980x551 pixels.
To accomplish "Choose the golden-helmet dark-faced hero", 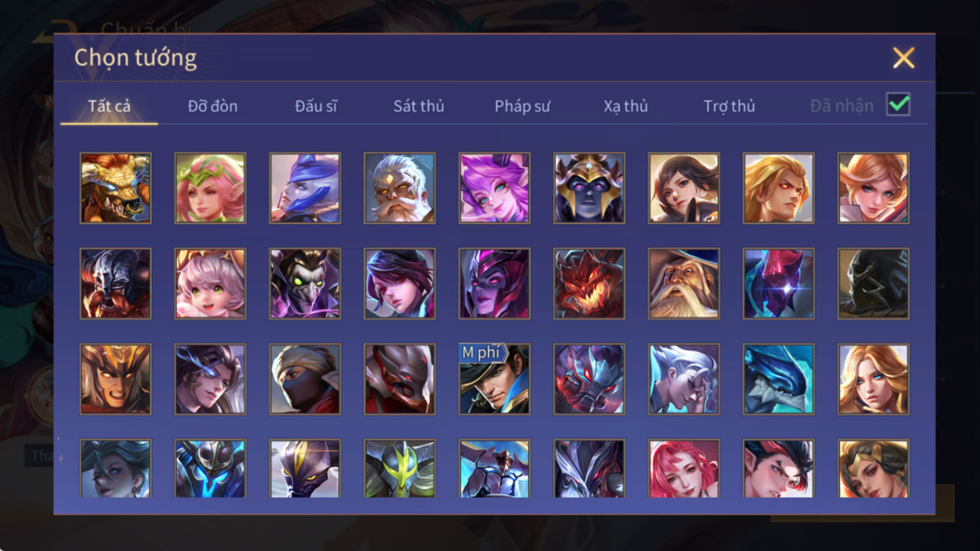I will 589,188.
